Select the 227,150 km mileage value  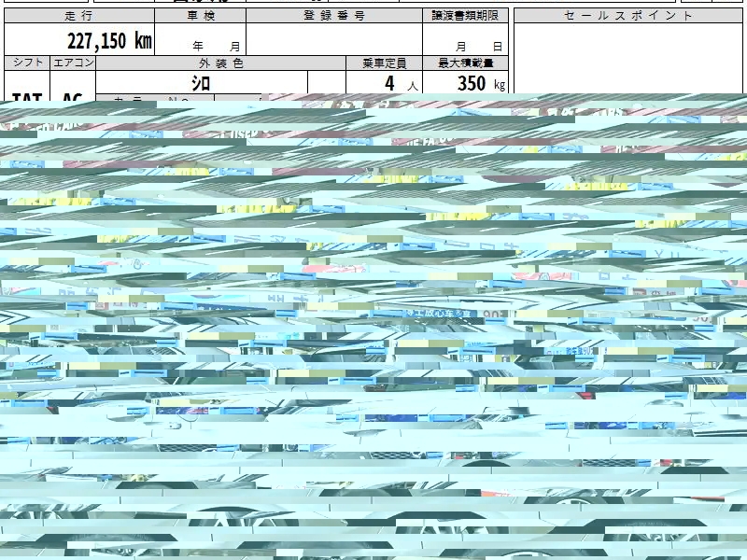[x=109, y=41]
